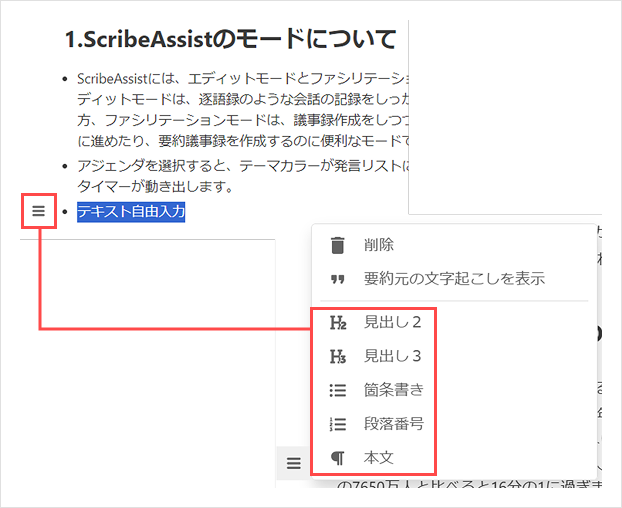Apply 見出し３ style from the menu
Viewport: 622px width, 508px height.
pos(392,356)
